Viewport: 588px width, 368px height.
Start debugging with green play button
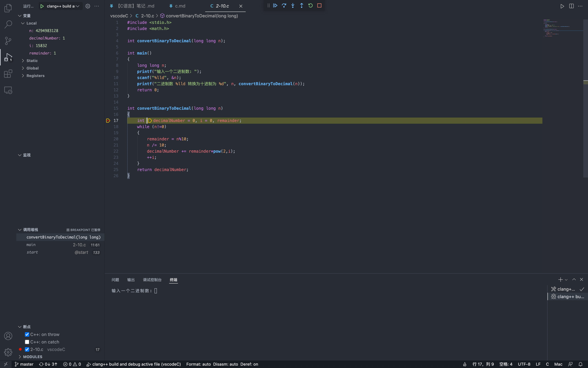pyautogui.click(x=42, y=6)
